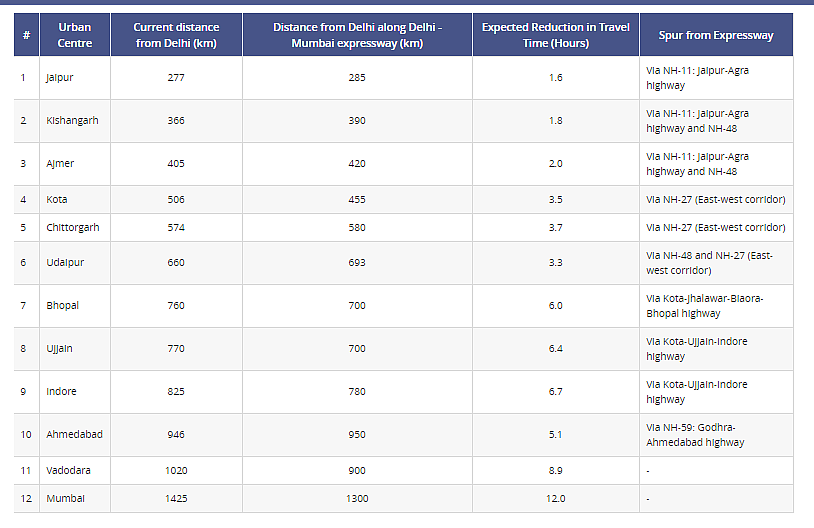Click travel time reduction 5.1
The image size is (814, 528).
point(555,434)
